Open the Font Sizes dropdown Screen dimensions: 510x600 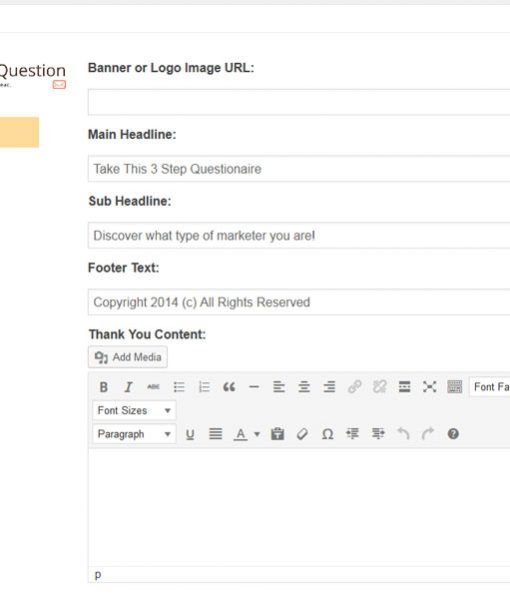134,411
